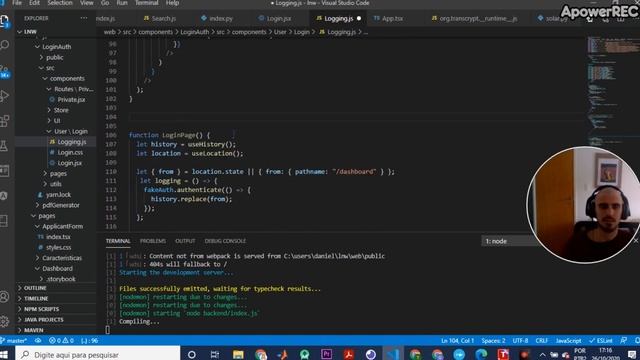Image resolution: width=640 pixels, height=360 pixels.
Task: Switch to the PROBLEMS panel tab
Action: coord(153,241)
